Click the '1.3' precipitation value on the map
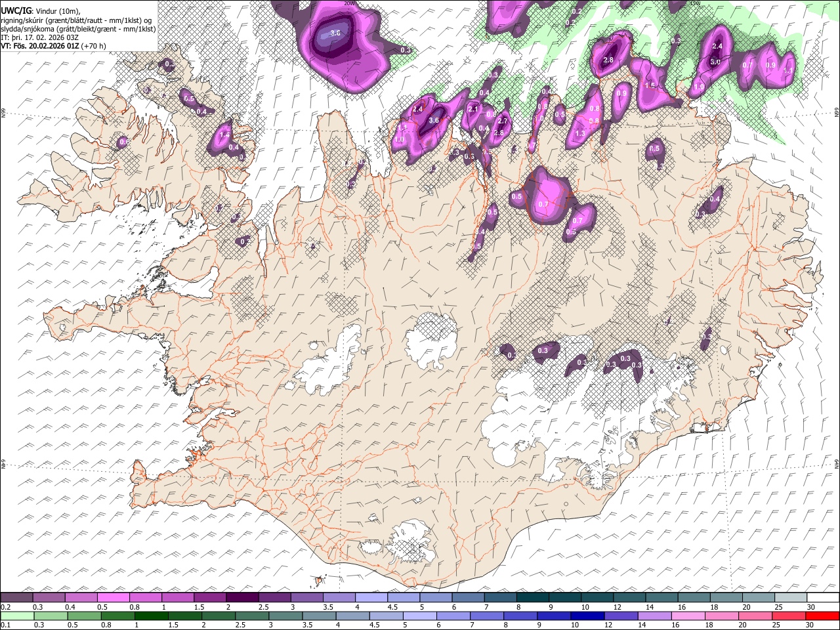Screen dimensions: 840x630 579,133
